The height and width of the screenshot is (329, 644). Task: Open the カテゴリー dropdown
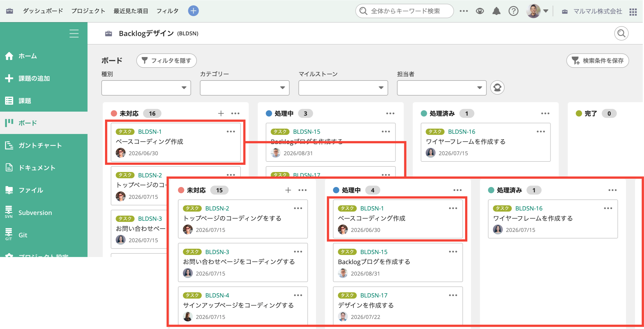245,88
